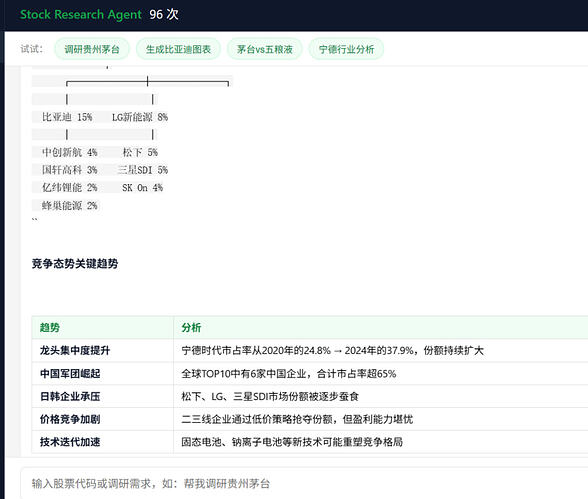Click the 松下、LG、三星SDI市场份额 analysis cell

(381, 396)
